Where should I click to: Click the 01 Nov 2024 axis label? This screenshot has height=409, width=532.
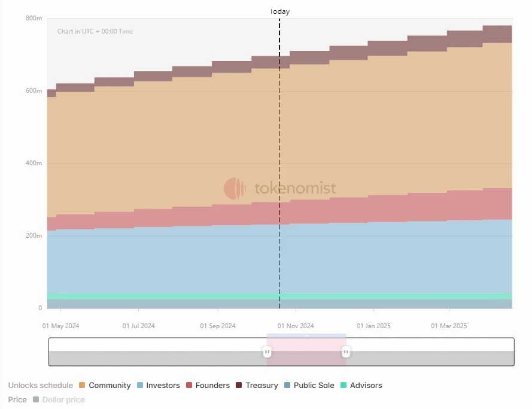[x=296, y=326]
